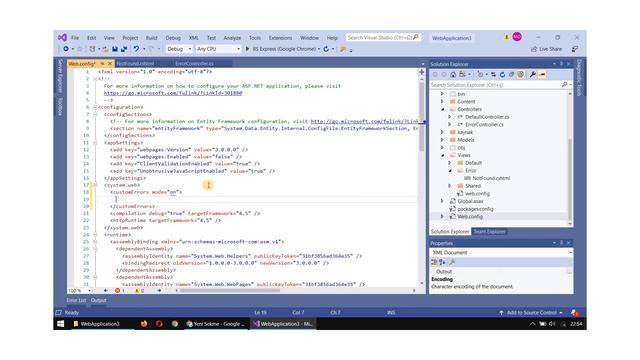Click the Live Share button
This screenshot has height=360, width=640.
pyautogui.click(x=546, y=49)
